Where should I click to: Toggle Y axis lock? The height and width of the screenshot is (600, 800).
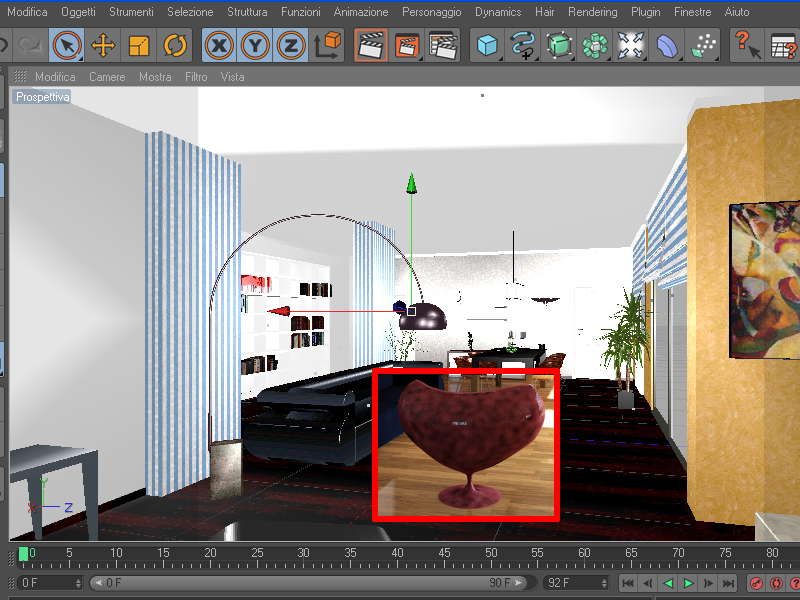coord(255,45)
